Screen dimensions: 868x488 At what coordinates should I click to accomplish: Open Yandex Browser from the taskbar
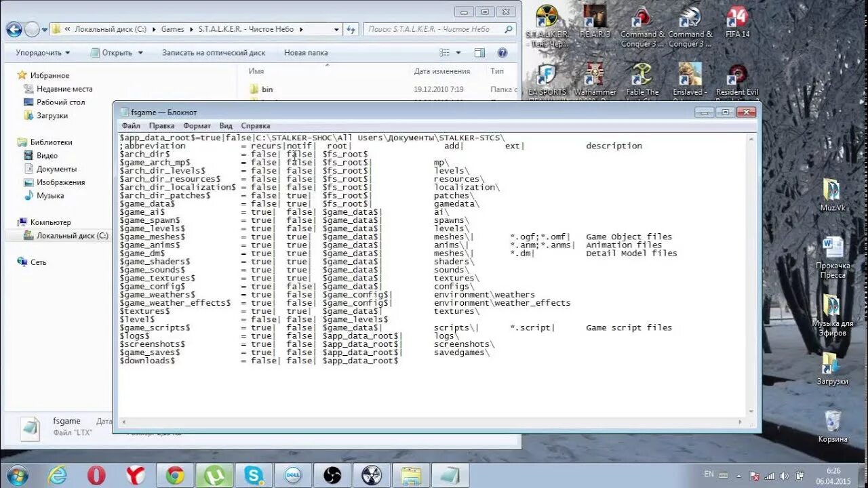(136, 475)
